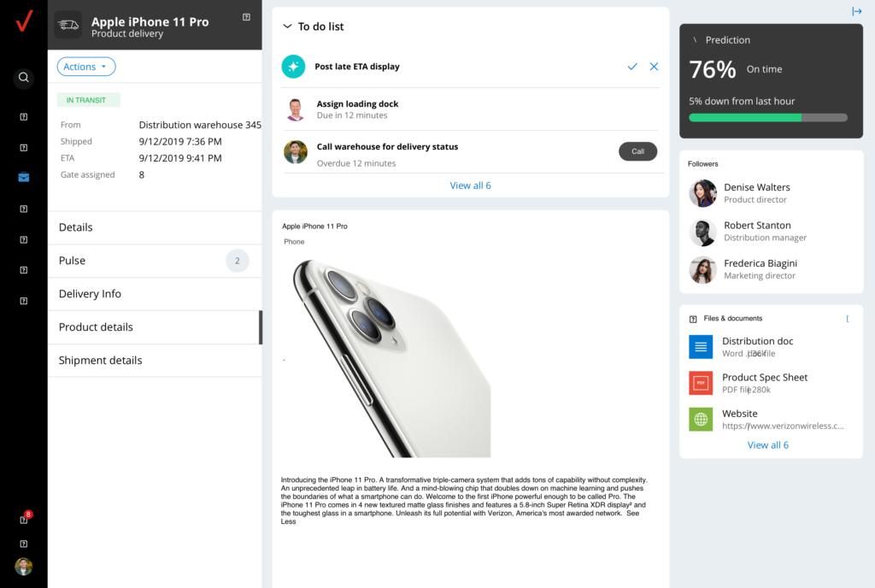This screenshot has width=875, height=588.
Task: Select the blue briefcase sidebar icon
Action: (x=23, y=178)
